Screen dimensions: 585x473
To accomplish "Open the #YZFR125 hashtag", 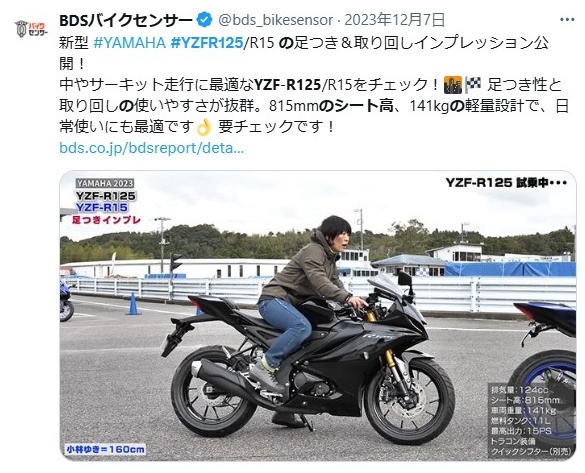I will point(207,43).
